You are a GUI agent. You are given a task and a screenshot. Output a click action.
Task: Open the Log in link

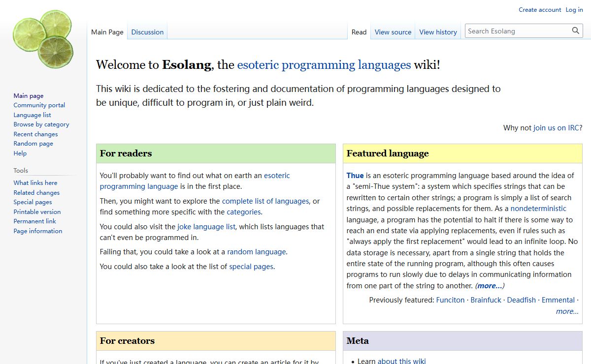point(574,10)
